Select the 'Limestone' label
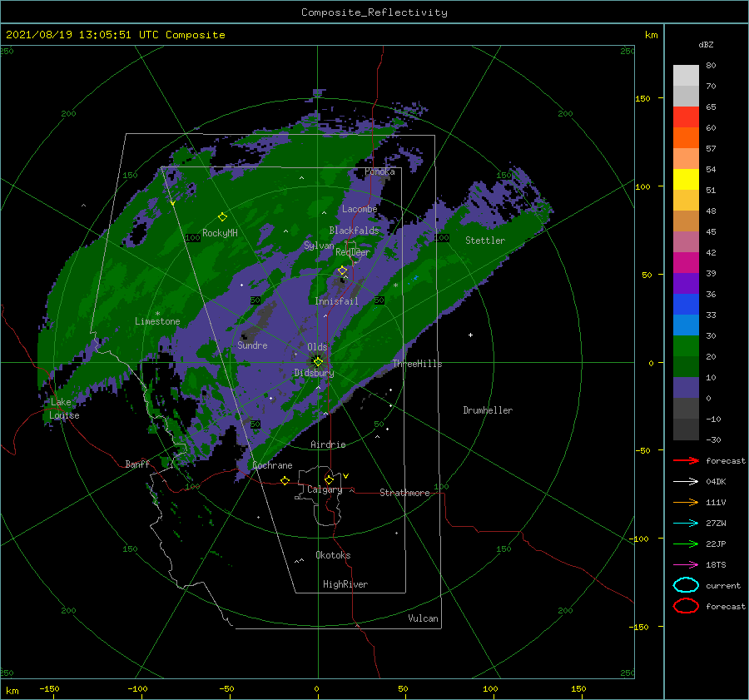The height and width of the screenshot is (700, 749). pos(157,321)
